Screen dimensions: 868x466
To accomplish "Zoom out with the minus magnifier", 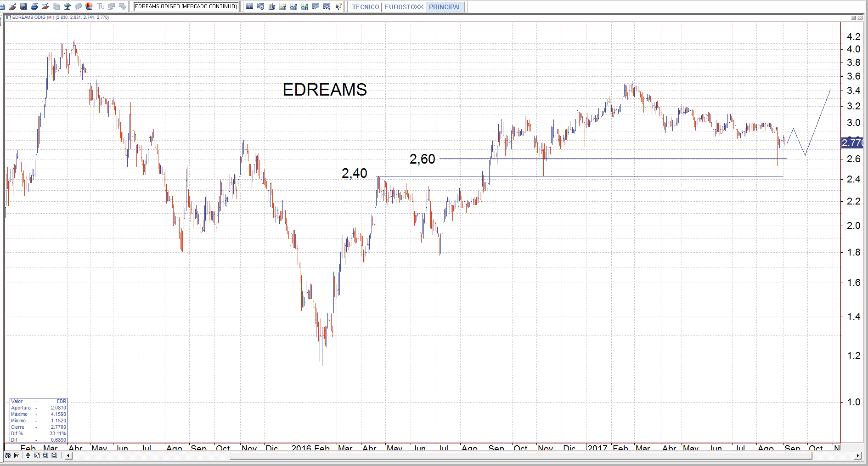I will pyautogui.click(x=45, y=455).
